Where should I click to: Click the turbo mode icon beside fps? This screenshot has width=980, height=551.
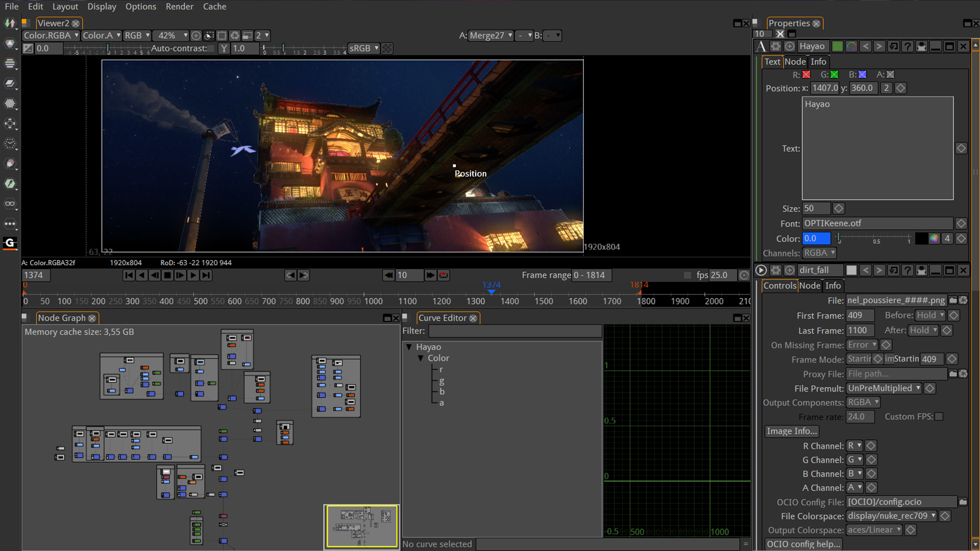pyautogui.click(x=744, y=275)
